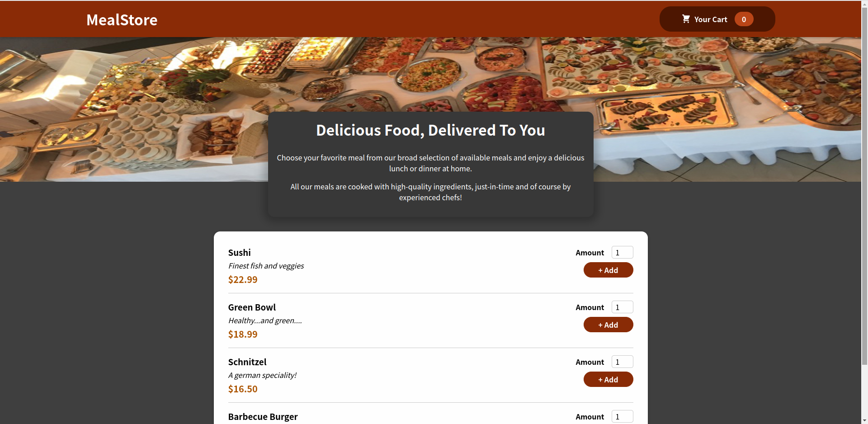Click the Green Bowl meal name
Image resolution: width=868 pixels, height=424 pixels.
[252, 307]
